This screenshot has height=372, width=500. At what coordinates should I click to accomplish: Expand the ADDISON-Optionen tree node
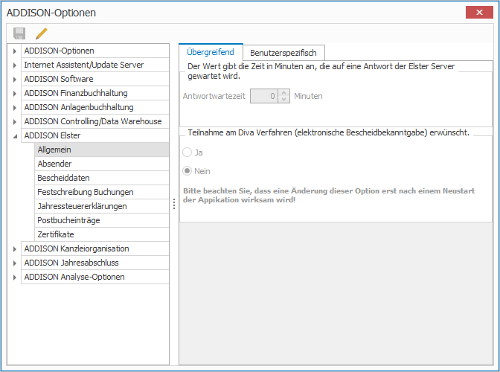tap(14, 51)
